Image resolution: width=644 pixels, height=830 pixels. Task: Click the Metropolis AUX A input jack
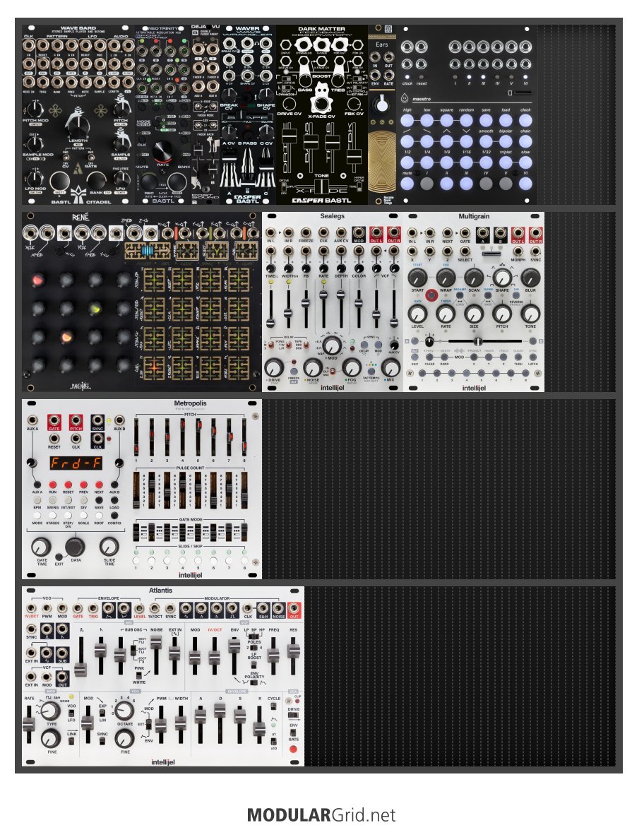32,421
